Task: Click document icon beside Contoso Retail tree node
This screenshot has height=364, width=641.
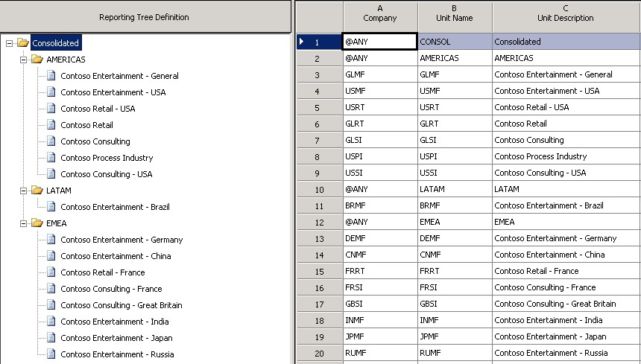Action: tap(51, 124)
